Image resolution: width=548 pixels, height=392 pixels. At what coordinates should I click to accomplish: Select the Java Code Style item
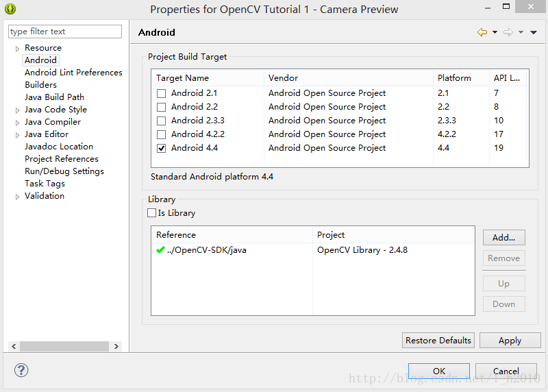[55, 110]
